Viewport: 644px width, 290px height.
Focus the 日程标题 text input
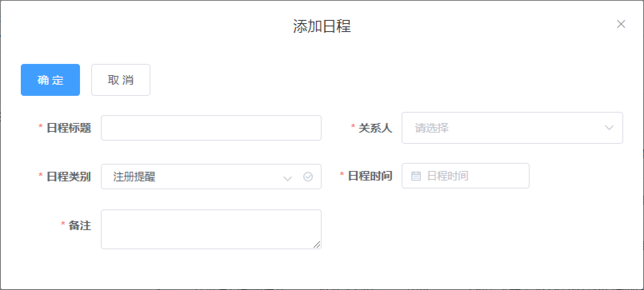point(211,128)
